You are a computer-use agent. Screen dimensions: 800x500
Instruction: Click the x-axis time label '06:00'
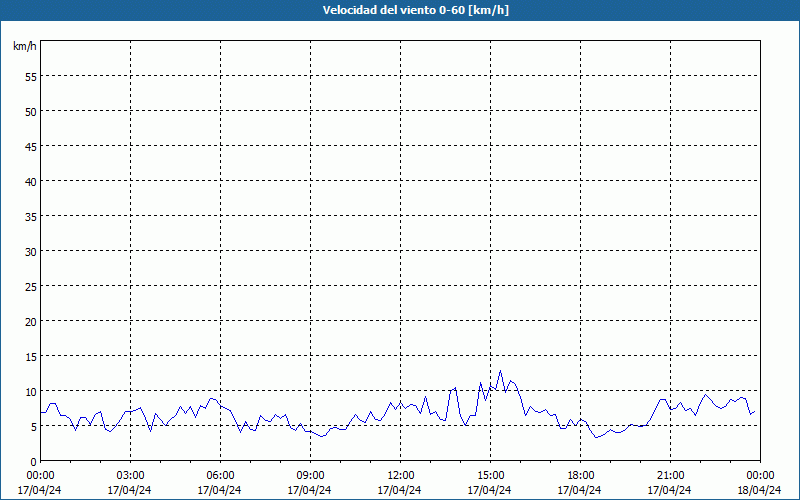point(220,476)
